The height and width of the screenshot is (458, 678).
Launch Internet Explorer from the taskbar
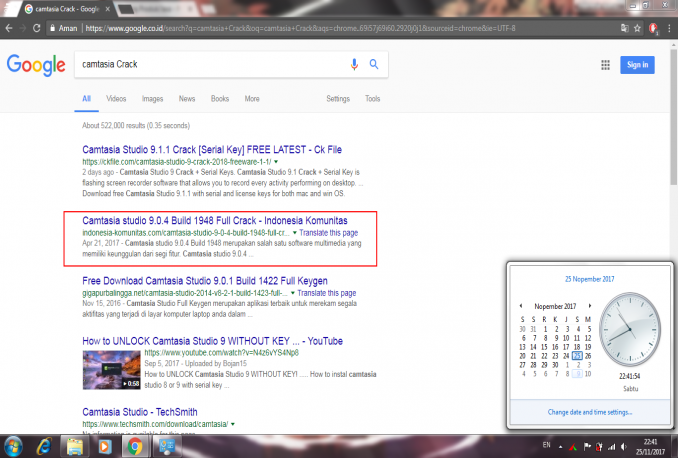click(x=45, y=444)
